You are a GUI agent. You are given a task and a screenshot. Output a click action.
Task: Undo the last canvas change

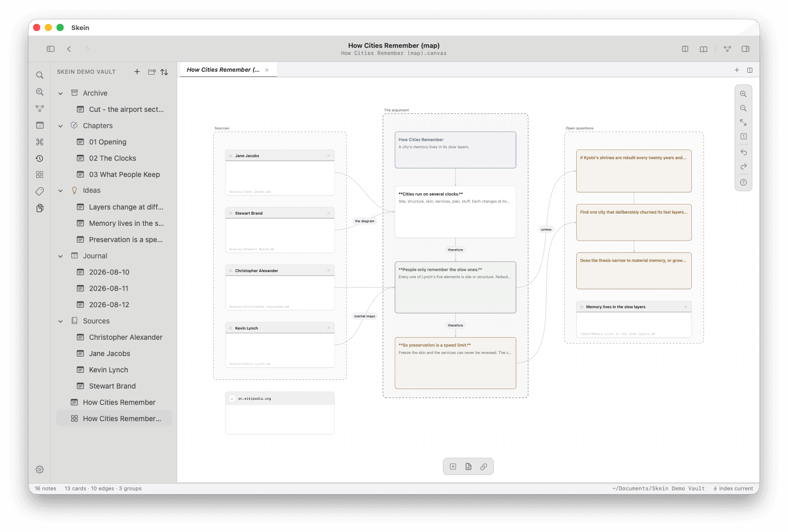[x=743, y=152]
